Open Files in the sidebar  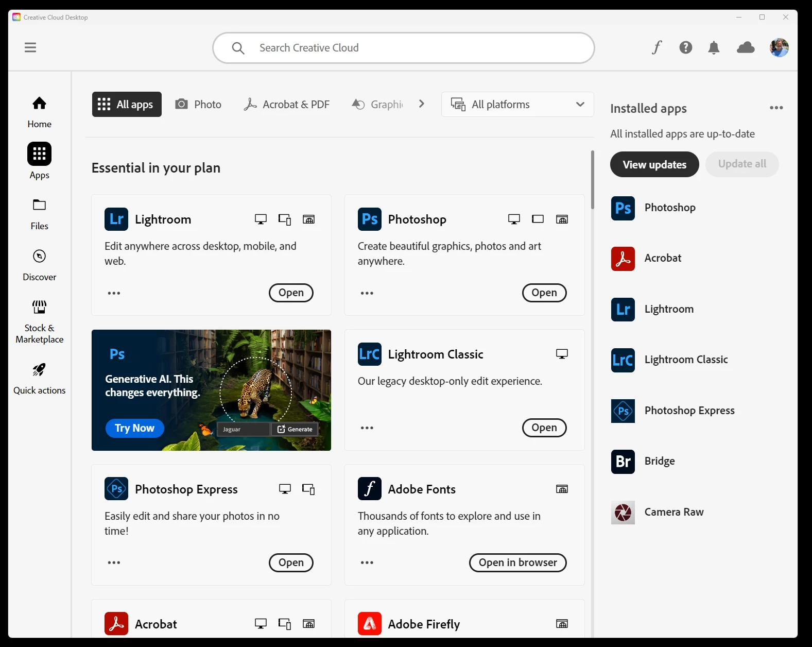[x=40, y=214]
